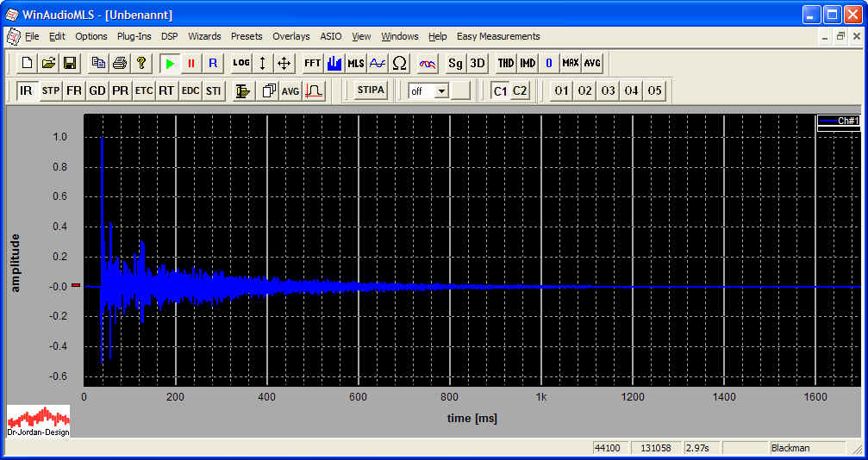Toggle the LOG axis scaling button
This screenshot has height=460, width=868.
[x=241, y=63]
